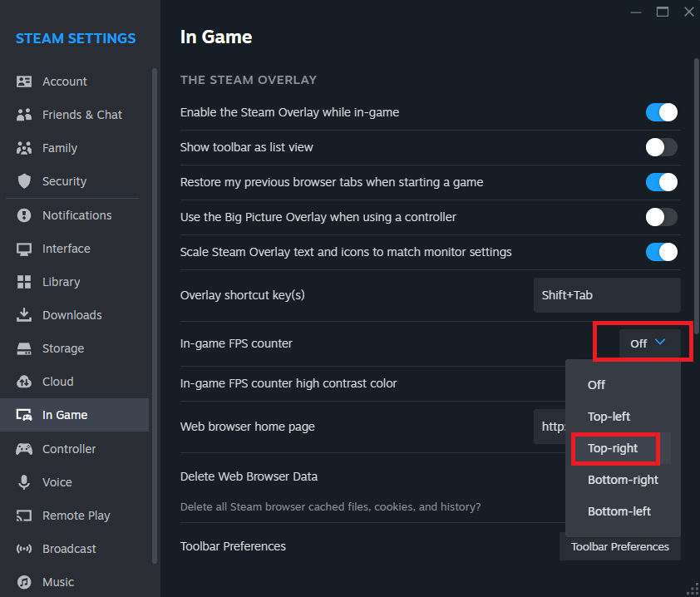Disable the Steam Overlay while in-game toggle
Viewport: 700px width, 597px height.
coord(661,112)
